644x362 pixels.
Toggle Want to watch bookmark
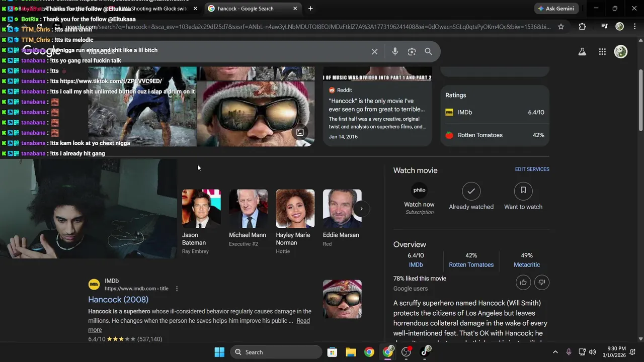pyautogui.click(x=523, y=196)
